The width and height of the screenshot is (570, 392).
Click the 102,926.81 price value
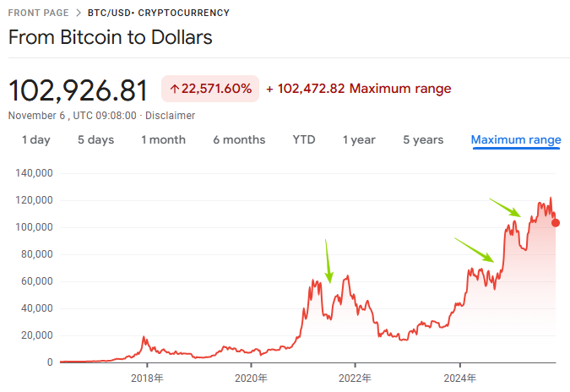click(x=78, y=90)
